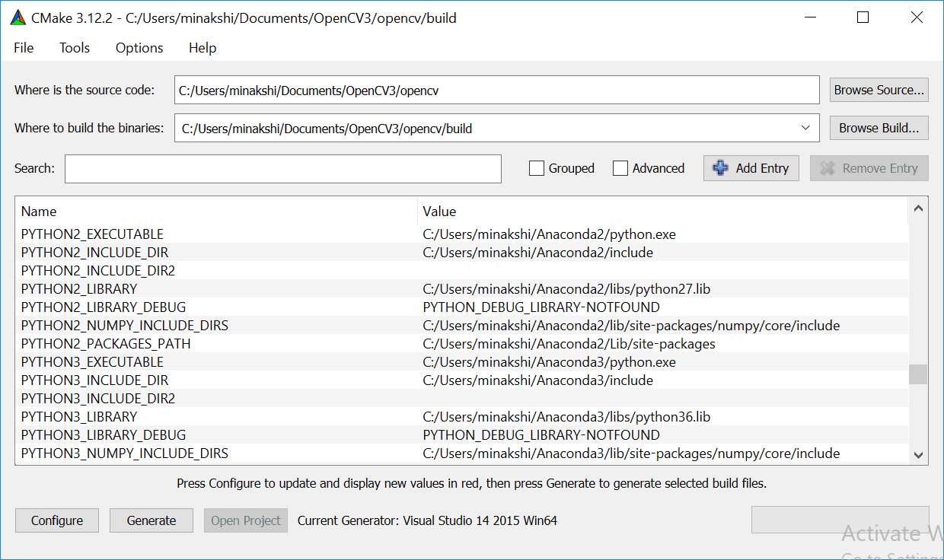Focus the Search text box

[x=283, y=169]
